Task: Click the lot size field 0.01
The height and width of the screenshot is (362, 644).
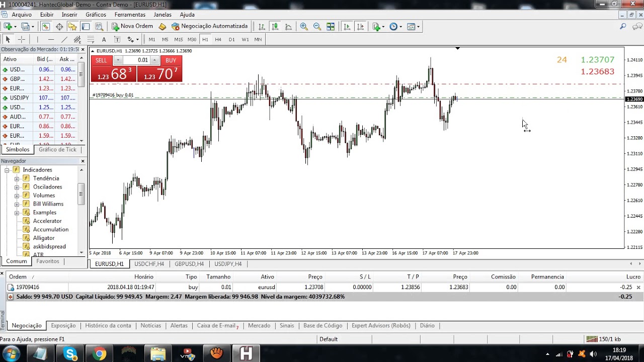Action: (137, 60)
